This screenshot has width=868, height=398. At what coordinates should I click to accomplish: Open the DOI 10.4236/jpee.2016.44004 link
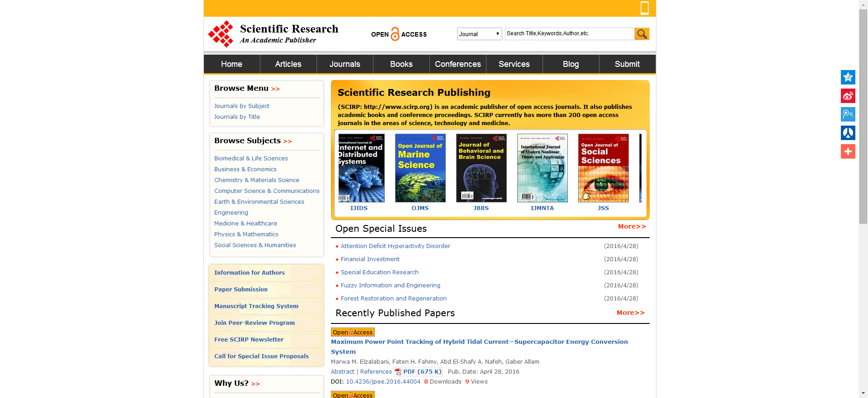pos(383,382)
